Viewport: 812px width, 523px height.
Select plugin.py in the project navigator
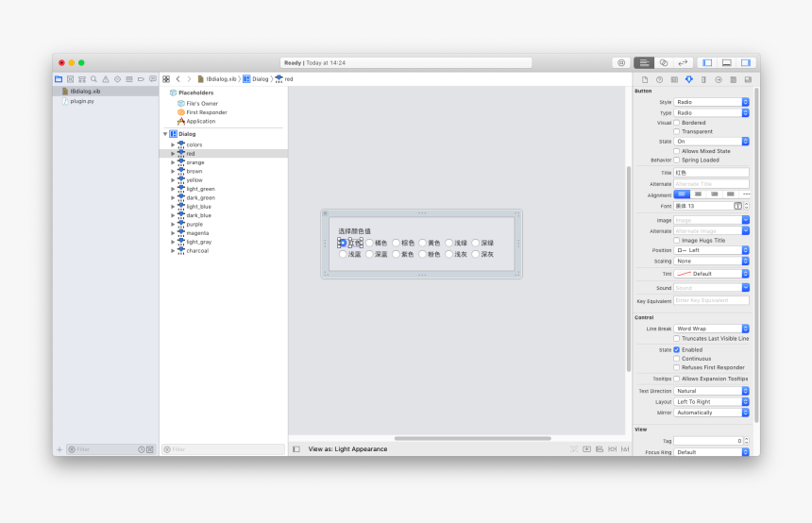[82, 101]
